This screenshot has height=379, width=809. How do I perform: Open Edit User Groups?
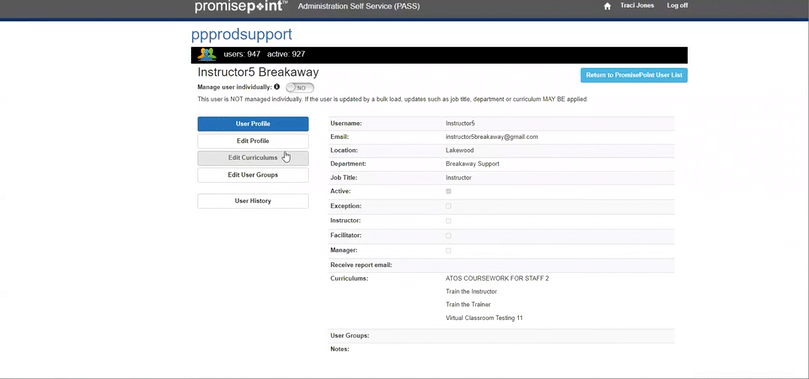253,175
